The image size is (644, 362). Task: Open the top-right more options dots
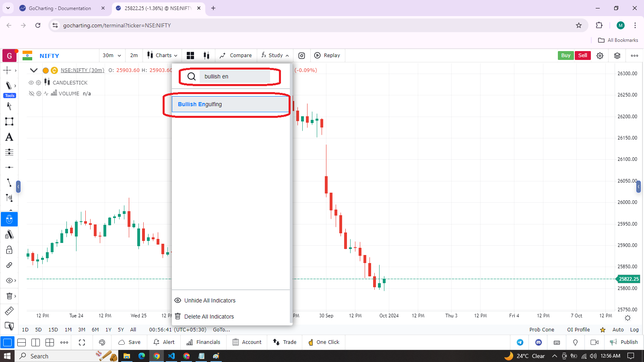[634, 56]
